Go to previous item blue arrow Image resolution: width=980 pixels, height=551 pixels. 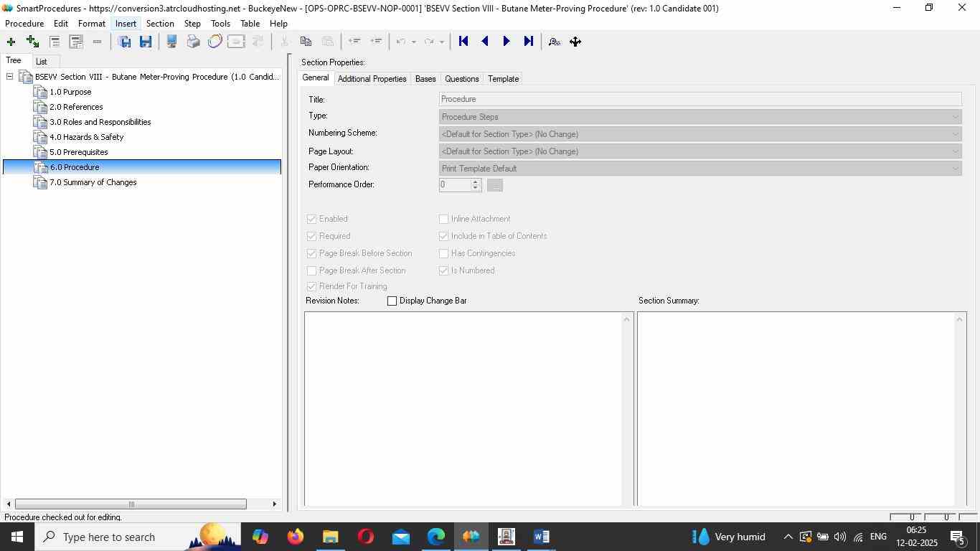click(485, 42)
